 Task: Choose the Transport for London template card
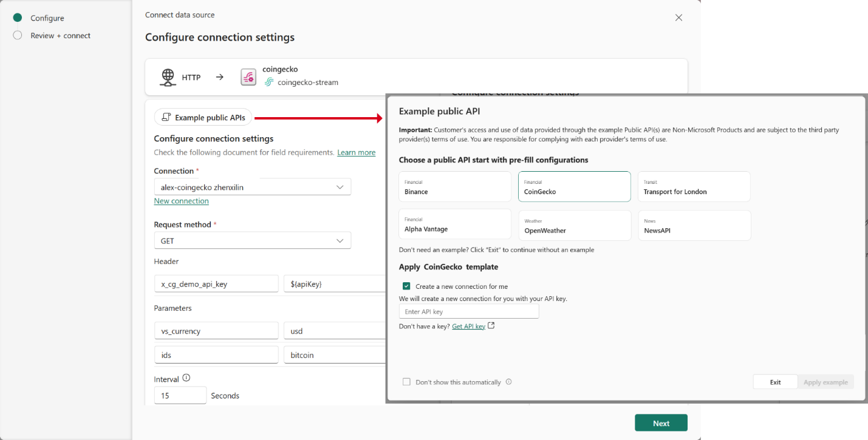pos(694,186)
